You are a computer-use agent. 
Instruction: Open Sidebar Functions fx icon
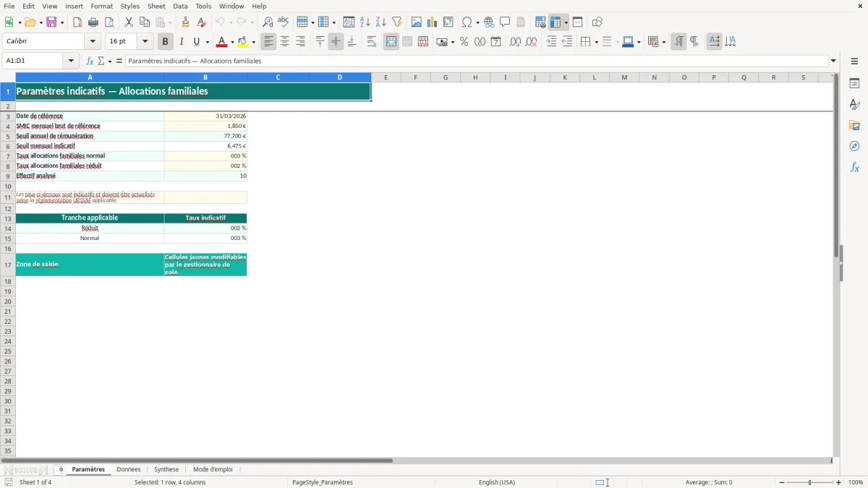854,167
